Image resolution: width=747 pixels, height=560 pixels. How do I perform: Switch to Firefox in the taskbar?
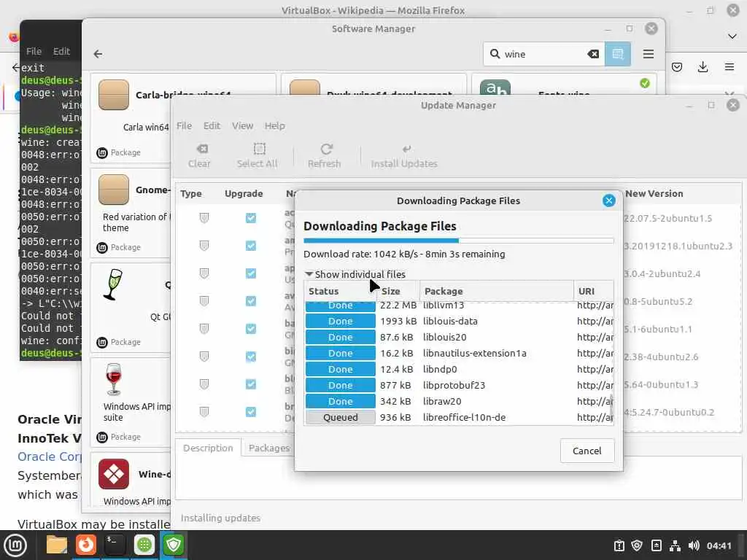point(86,545)
